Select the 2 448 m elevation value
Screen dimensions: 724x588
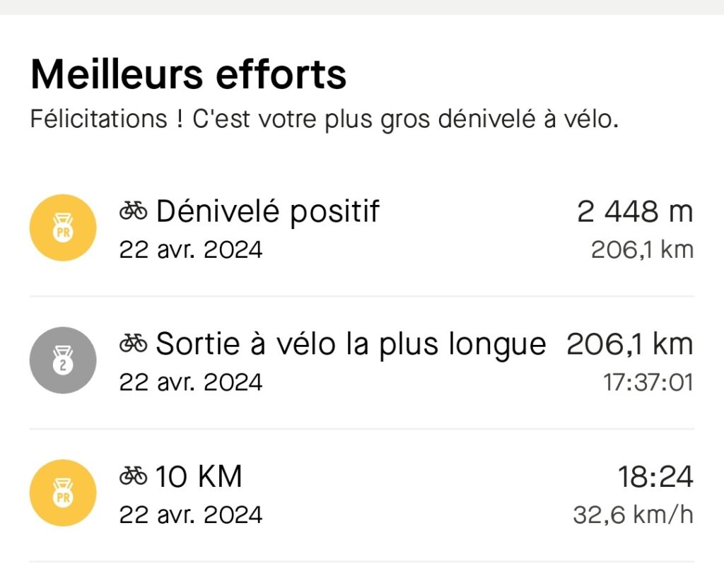636,212
